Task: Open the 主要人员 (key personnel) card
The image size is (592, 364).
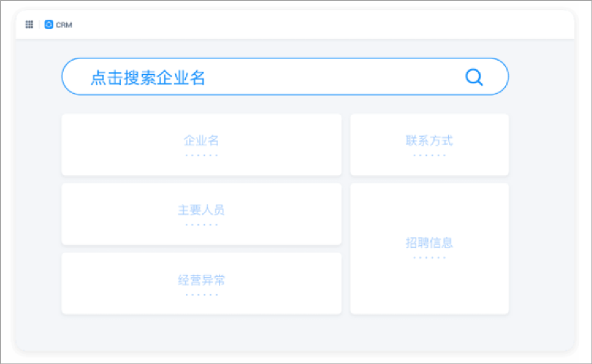Action: [x=202, y=214]
